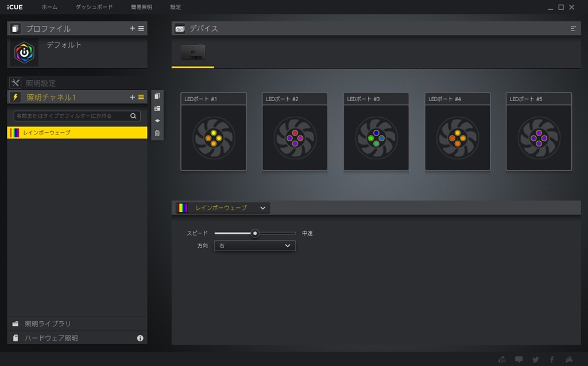Copy the lighting layer with copy icon
Viewport: 588px width, 366px height.
157,96
